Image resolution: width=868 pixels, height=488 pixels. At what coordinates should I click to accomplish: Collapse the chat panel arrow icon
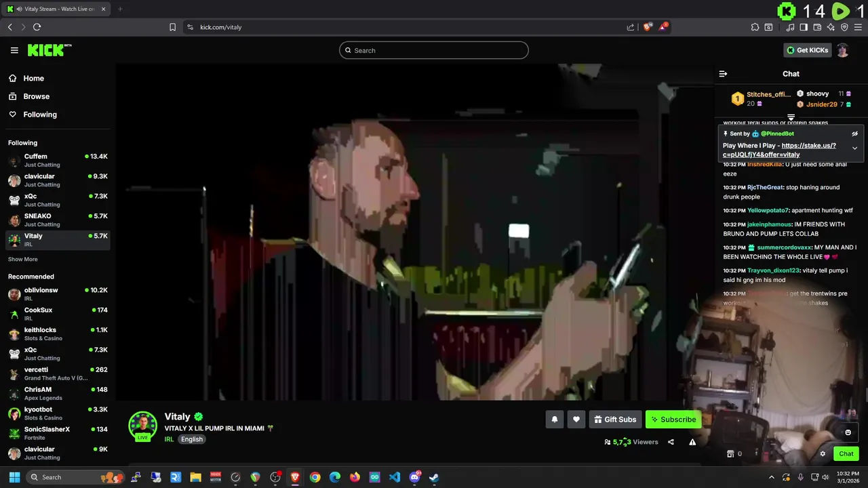(x=723, y=74)
